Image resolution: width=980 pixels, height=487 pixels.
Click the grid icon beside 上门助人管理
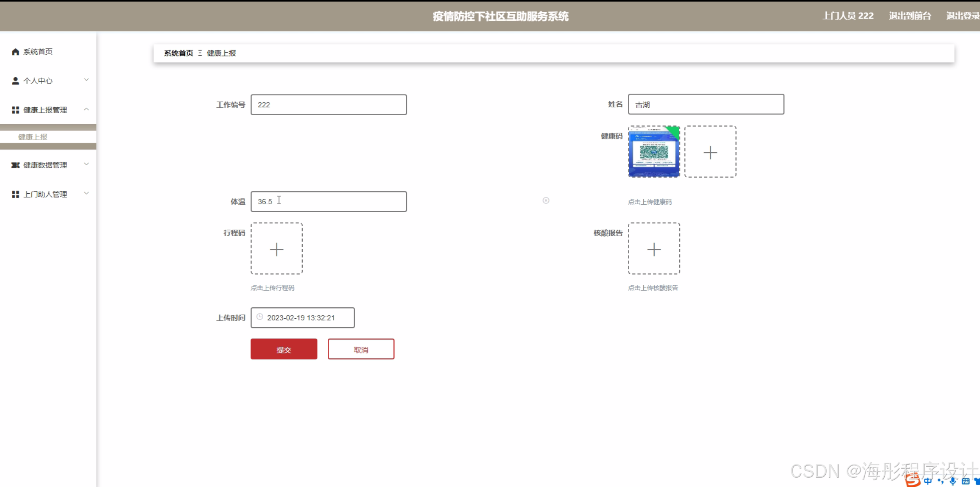coord(15,194)
